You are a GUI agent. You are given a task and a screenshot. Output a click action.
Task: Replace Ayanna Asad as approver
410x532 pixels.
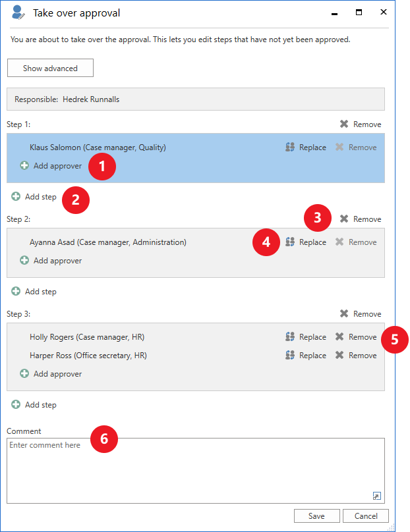306,242
